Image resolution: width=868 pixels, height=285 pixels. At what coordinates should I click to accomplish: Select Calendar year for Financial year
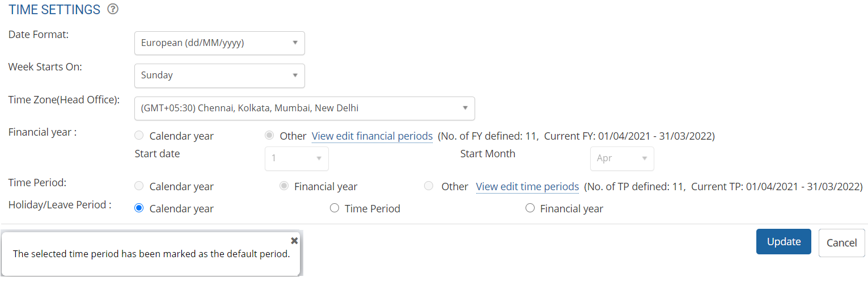[x=139, y=136]
